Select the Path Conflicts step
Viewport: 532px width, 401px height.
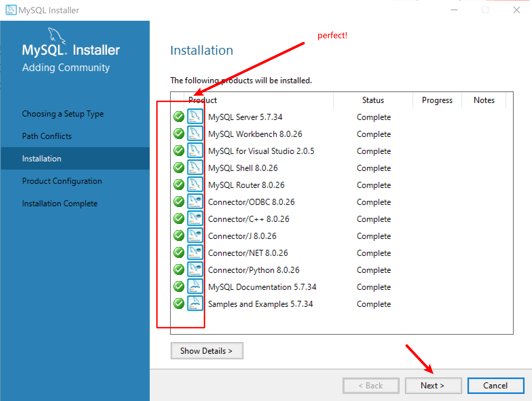tap(47, 136)
